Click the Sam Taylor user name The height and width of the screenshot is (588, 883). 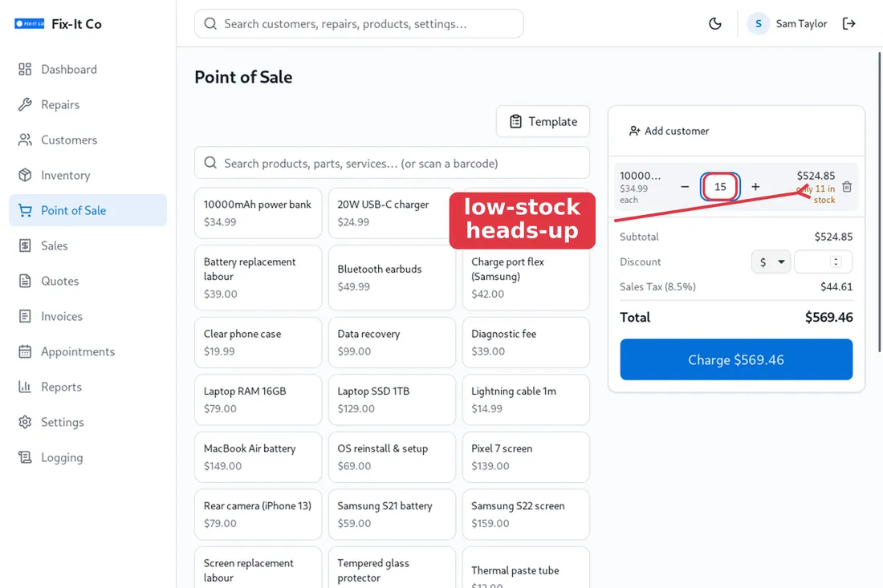[x=801, y=23]
